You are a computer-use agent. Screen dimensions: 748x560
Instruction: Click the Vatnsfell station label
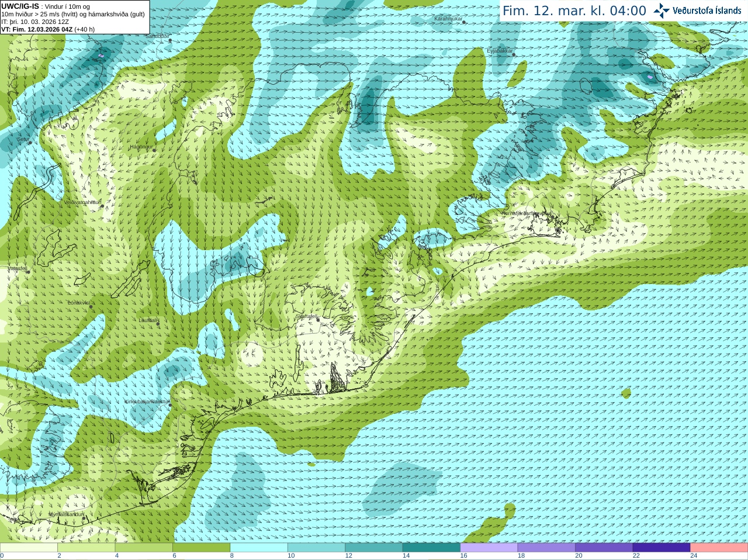click(x=18, y=268)
